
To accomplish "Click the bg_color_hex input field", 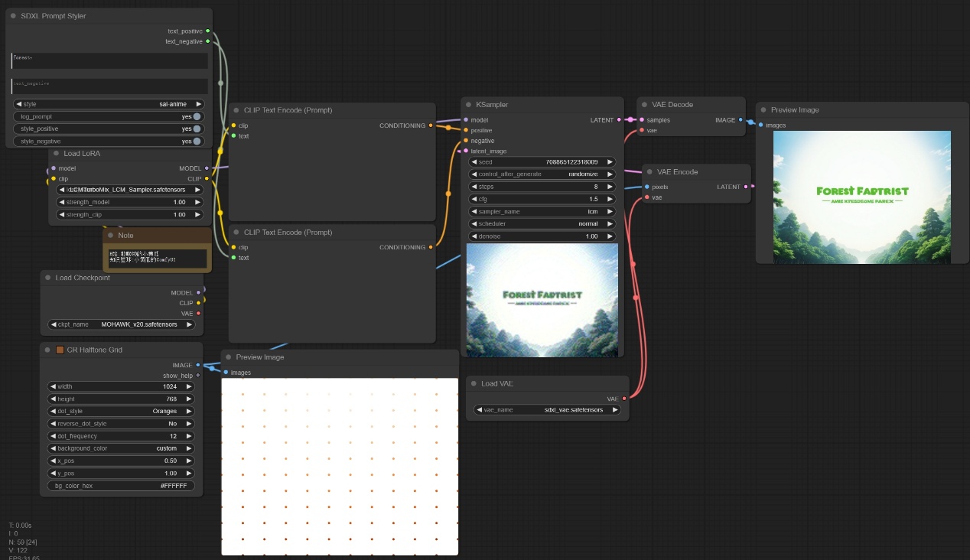I will (121, 486).
